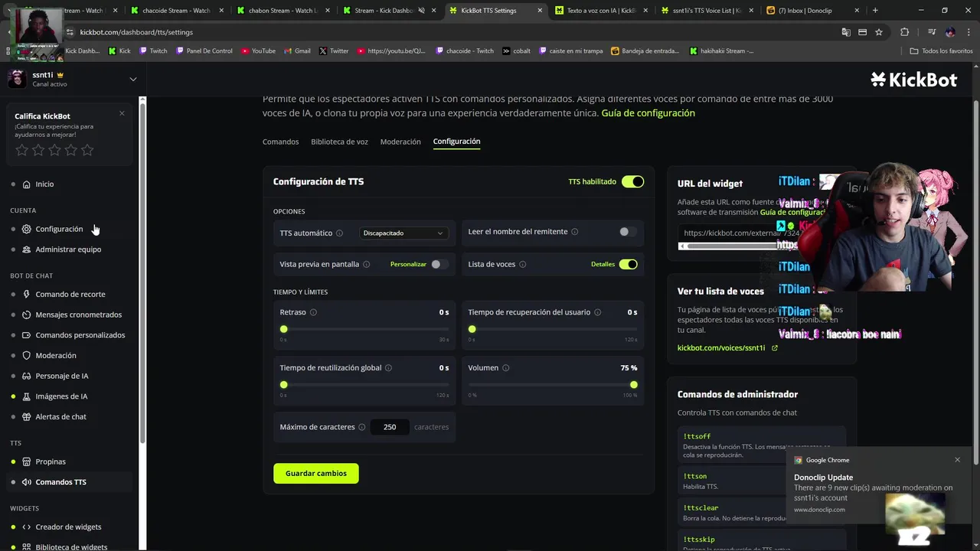Click info icon beside Tiempo de recuperación del usuario
This screenshot has width=980, height=551.
click(597, 312)
